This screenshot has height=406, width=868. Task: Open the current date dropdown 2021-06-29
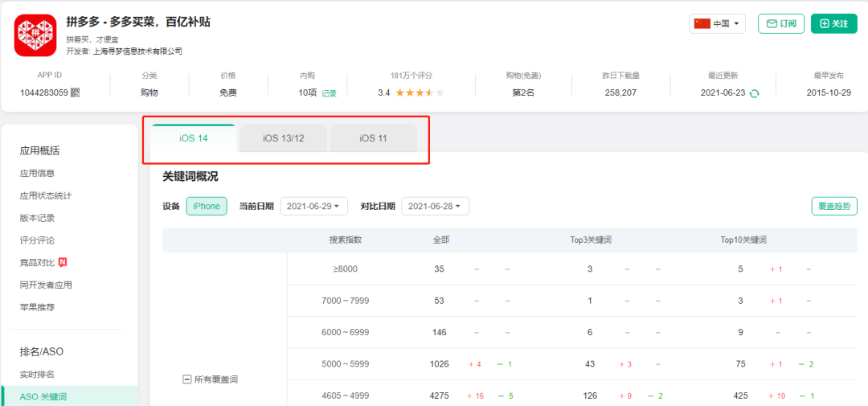click(314, 206)
